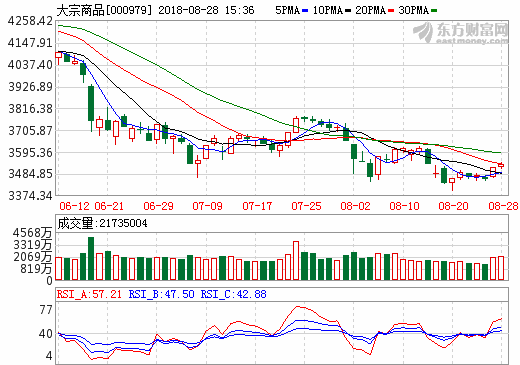The image size is (520, 365).
Task: Select the 08-28 date label
Action: [503, 206]
